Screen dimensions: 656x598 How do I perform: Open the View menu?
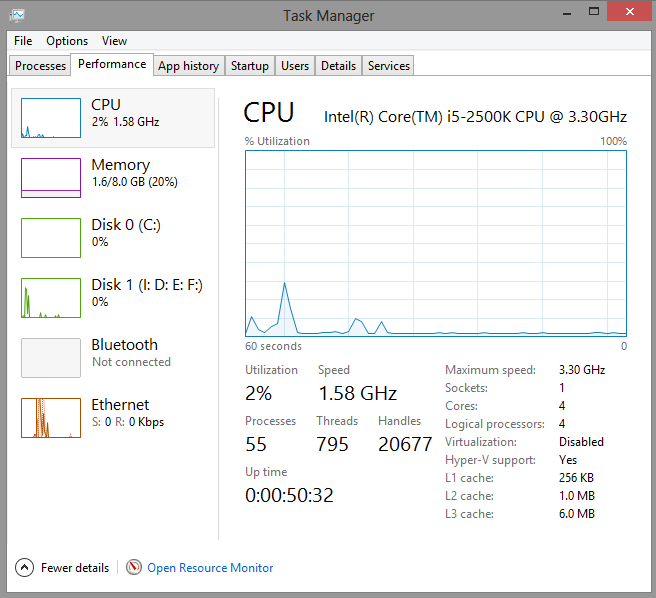pyautogui.click(x=114, y=41)
